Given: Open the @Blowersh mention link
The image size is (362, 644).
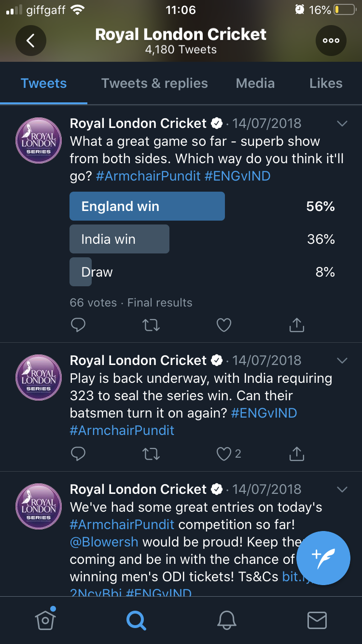Looking at the screenshot, I should point(104,542).
